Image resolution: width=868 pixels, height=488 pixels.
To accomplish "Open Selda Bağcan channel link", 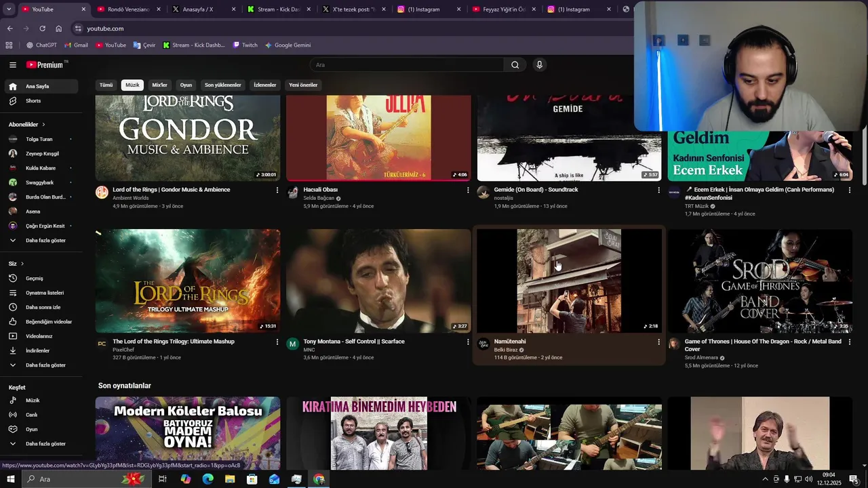I will click(319, 198).
